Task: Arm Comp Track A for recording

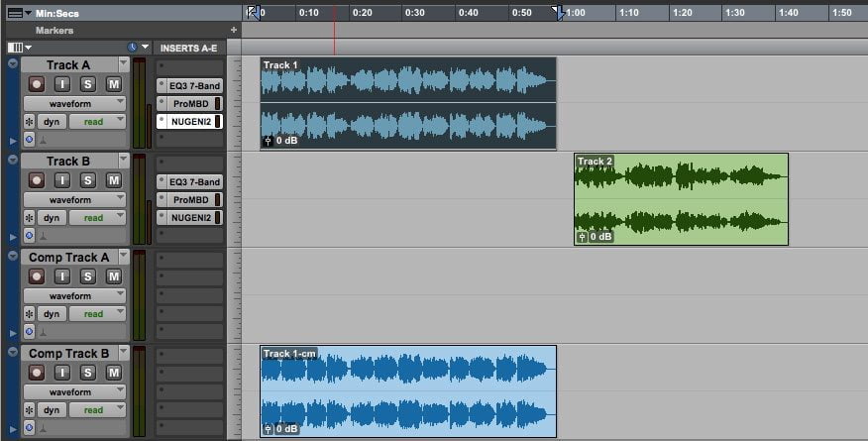Action: 37,276
